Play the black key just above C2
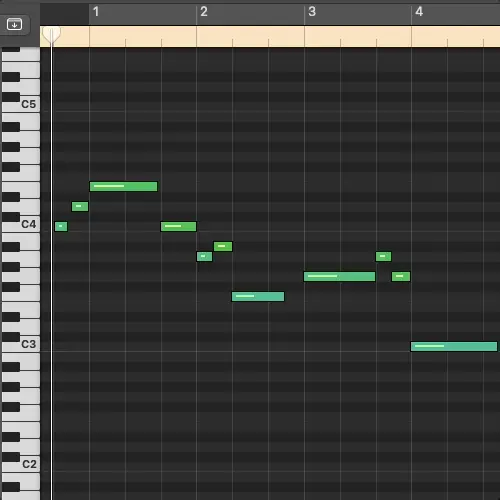This screenshot has width=500, height=500. click(11, 457)
